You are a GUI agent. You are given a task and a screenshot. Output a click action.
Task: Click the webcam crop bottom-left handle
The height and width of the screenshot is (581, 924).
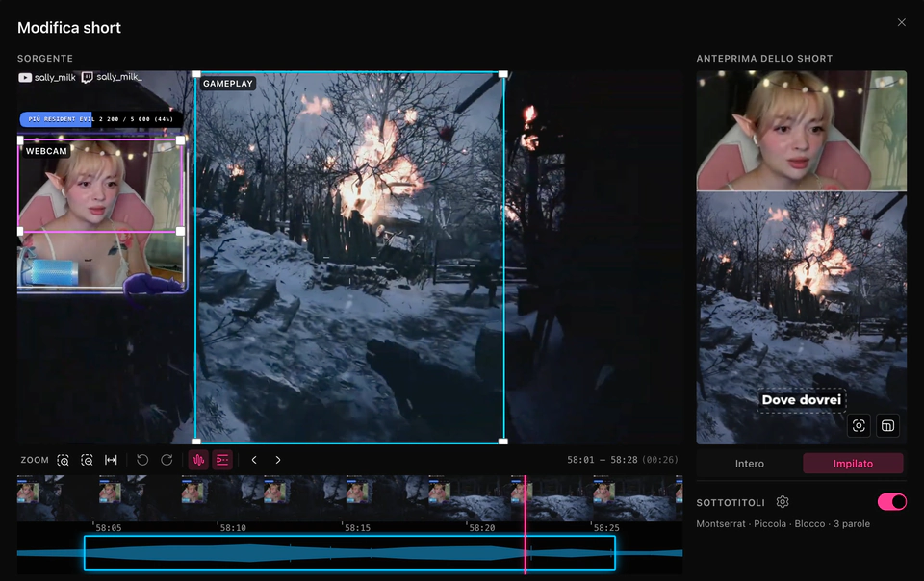pos(20,231)
